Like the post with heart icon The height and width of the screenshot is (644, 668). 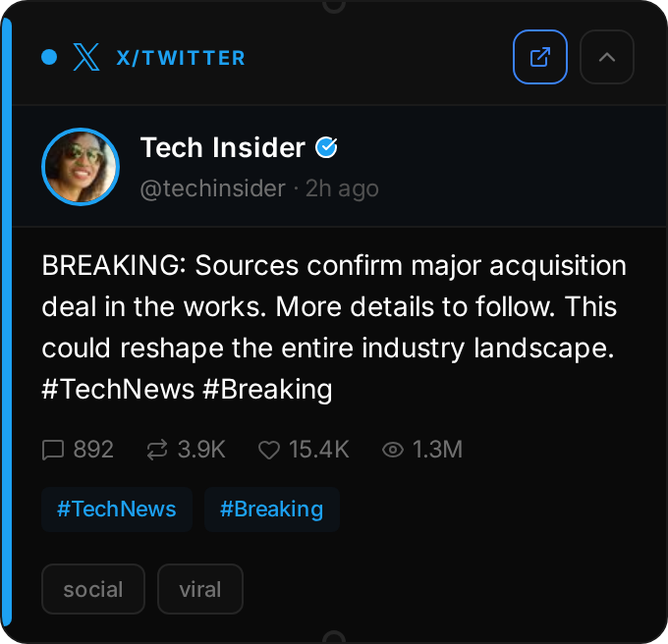[x=268, y=451]
